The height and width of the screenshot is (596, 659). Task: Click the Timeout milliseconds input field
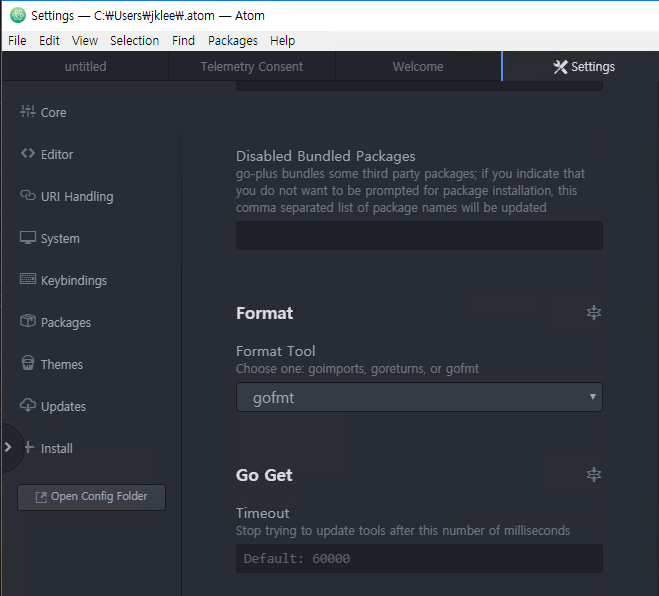[419, 559]
